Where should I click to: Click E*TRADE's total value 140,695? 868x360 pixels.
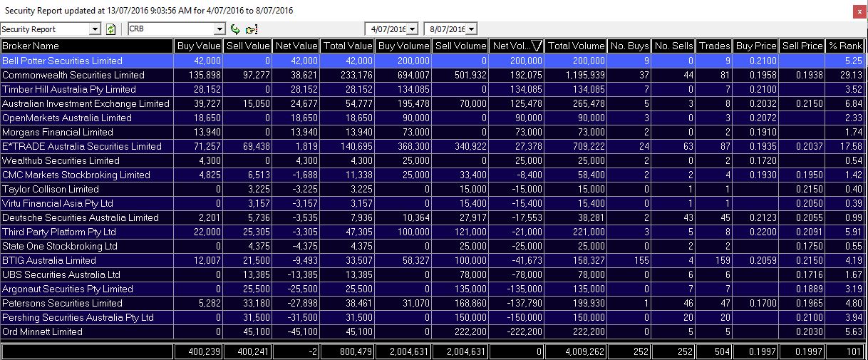click(x=357, y=147)
